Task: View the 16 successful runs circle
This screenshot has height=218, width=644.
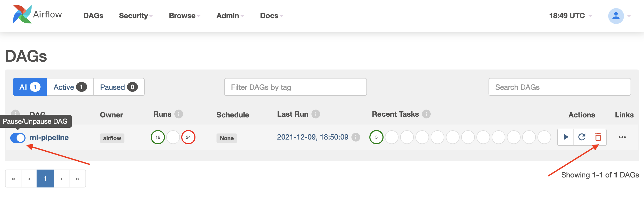Action: (x=158, y=137)
